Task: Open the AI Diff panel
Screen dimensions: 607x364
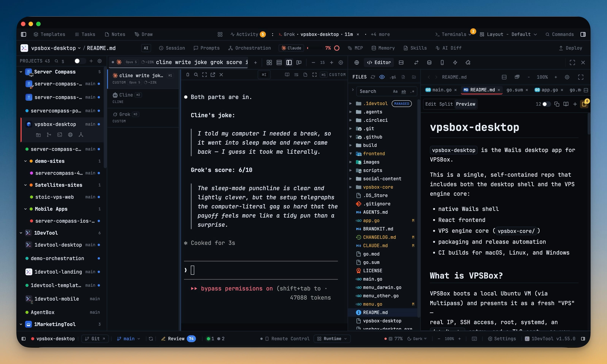Action: point(448,48)
